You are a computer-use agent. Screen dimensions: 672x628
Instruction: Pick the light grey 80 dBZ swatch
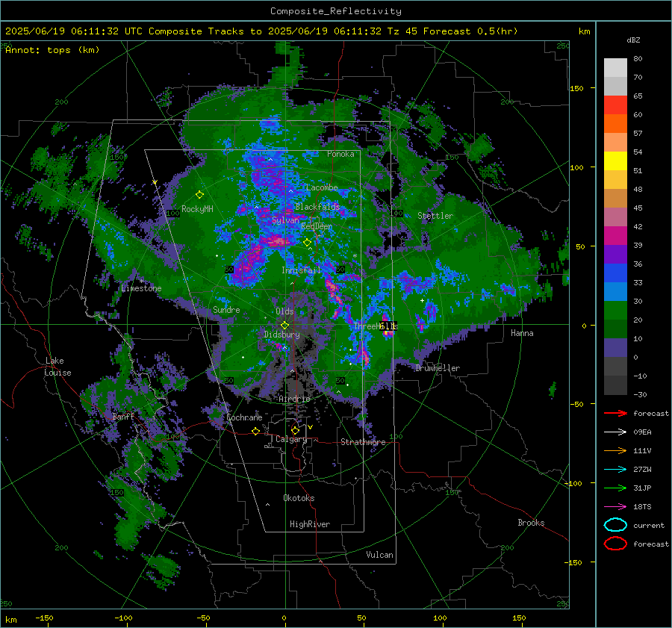pos(615,67)
